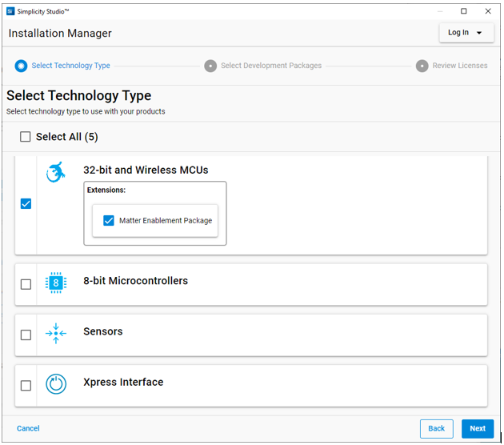Image resolution: width=504 pixels, height=445 pixels.
Task: Check the Xpress Interface checkbox
Action: (x=26, y=385)
